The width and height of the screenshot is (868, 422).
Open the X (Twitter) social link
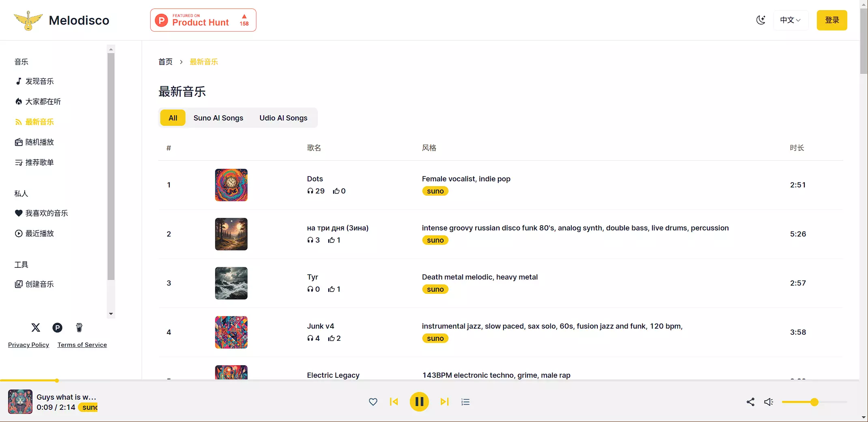tap(36, 327)
